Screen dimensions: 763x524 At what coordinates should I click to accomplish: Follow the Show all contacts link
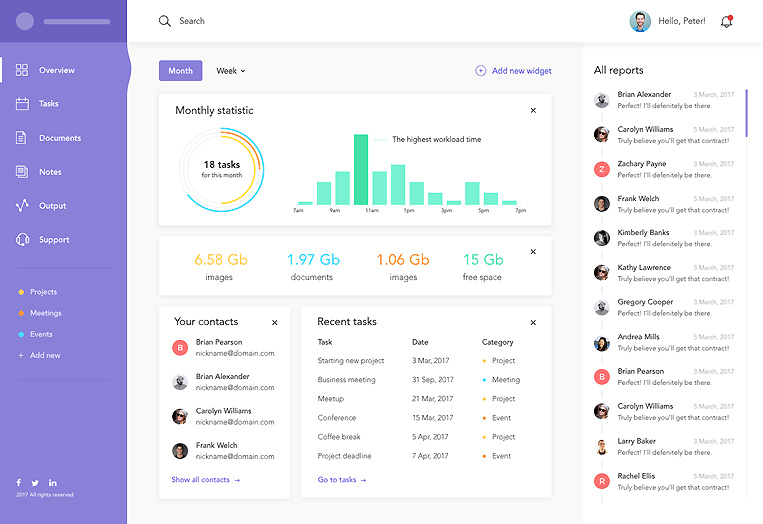(x=205, y=480)
